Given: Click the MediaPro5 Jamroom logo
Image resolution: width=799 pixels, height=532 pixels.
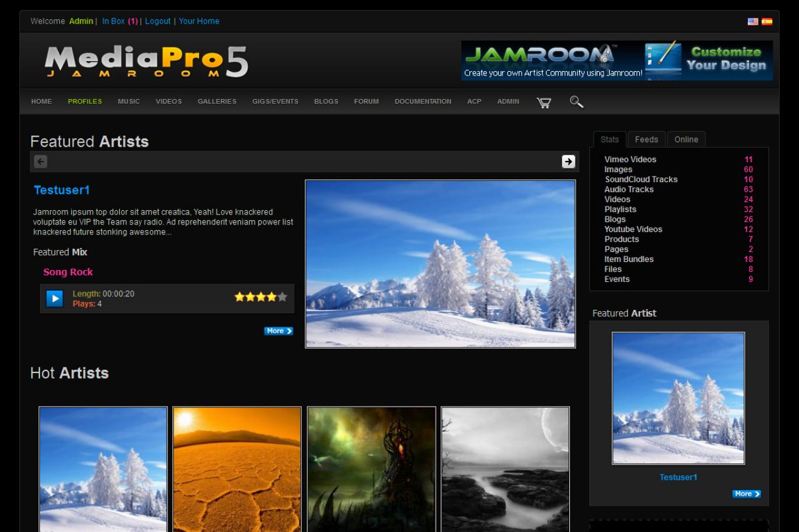Looking at the screenshot, I should coord(147,62).
